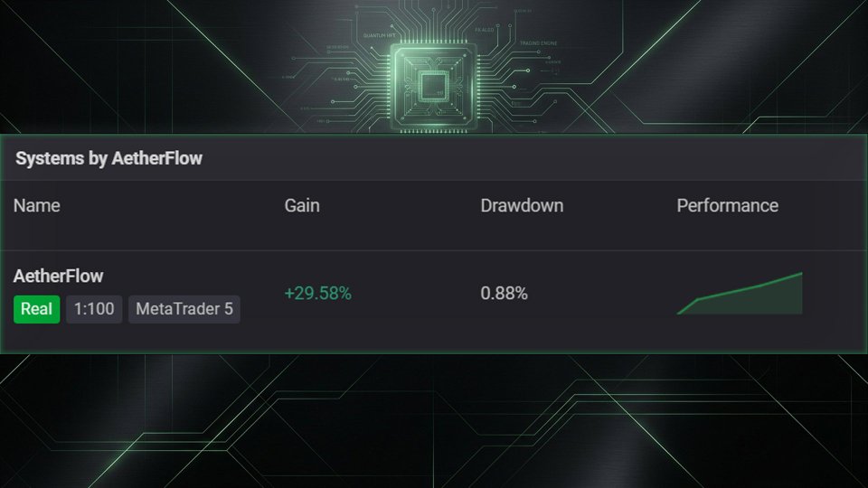
Task: Click the Systems by AetherFlow panel title
Action: tap(109, 159)
